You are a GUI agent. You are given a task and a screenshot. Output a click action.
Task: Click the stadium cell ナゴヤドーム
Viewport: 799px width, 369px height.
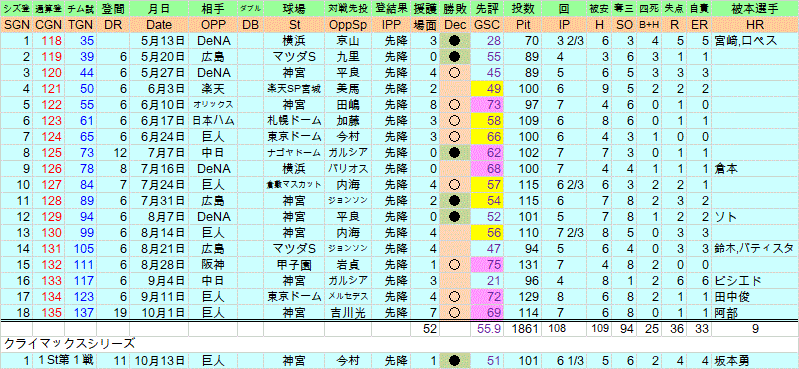(x=294, y=153)
